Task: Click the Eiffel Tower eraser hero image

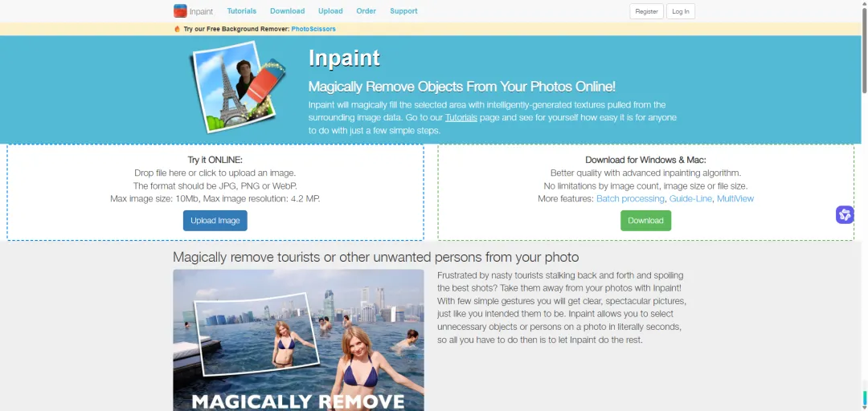Action: pyautogui.click(x=238, y=87)
